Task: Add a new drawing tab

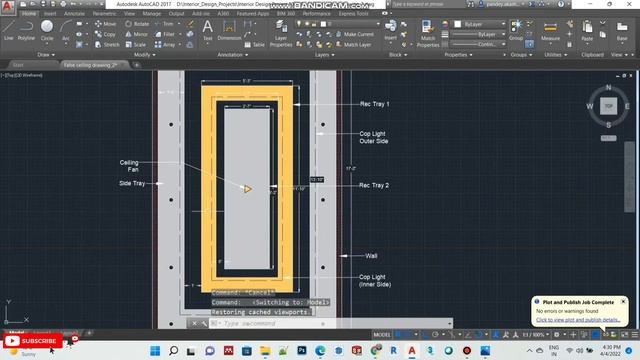Action: point(137,65)
